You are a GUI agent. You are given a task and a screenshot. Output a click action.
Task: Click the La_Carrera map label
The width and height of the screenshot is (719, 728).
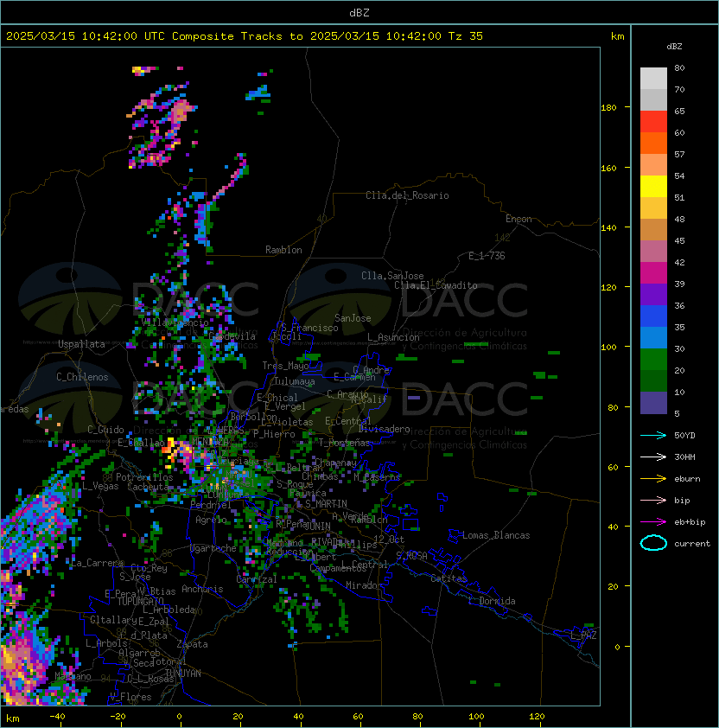(97, 563)
